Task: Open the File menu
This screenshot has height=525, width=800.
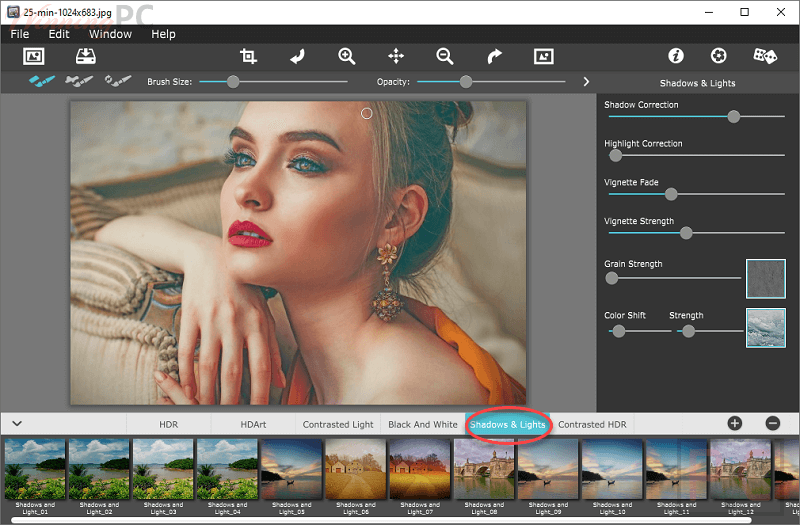Action: (x=20, y=34)
